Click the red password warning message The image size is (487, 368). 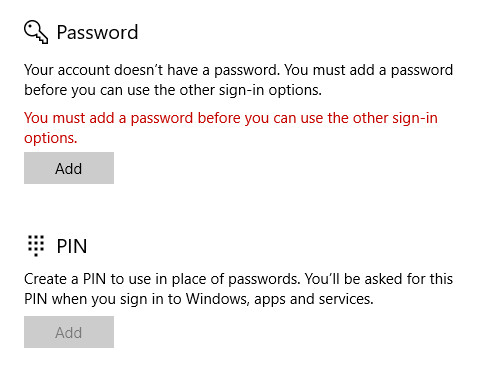pyautogui.click(x=231, y=128)
